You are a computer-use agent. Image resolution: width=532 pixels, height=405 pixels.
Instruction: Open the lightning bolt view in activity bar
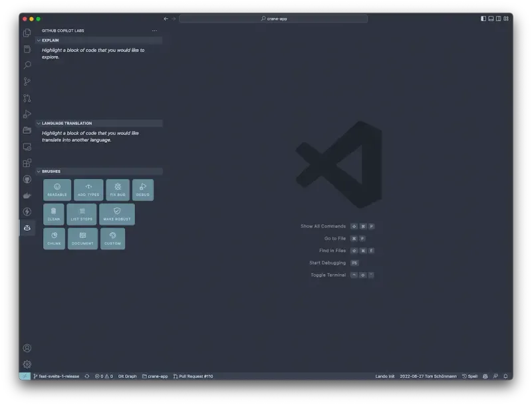[27, 211]
